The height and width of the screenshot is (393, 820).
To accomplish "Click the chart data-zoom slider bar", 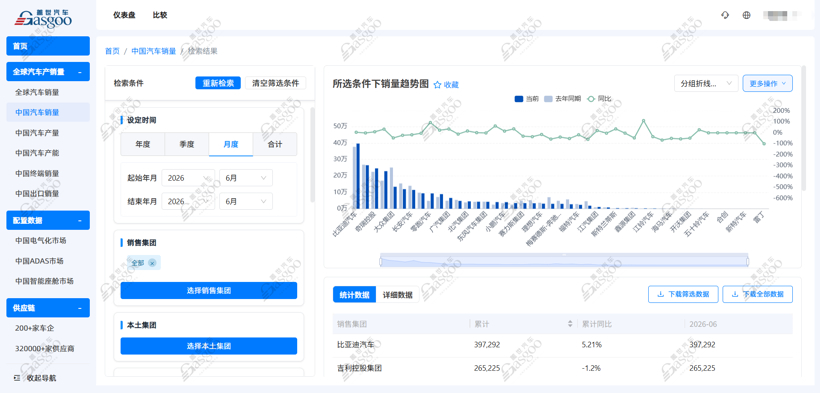I will (564, 260).
